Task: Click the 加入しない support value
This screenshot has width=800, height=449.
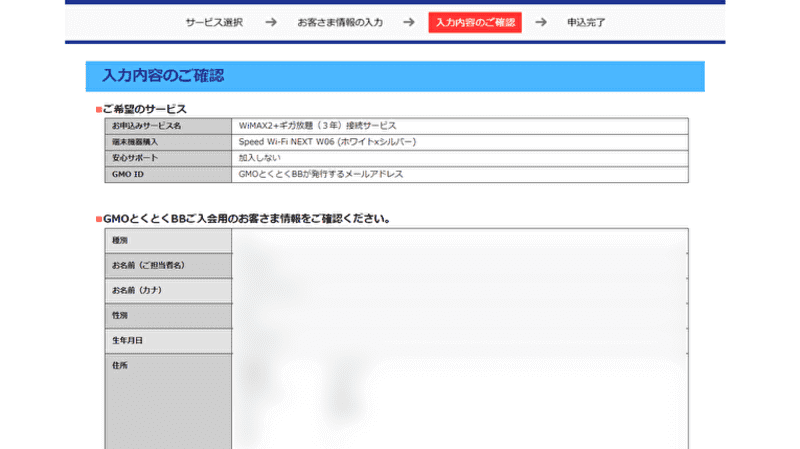Action: click(259, 158)
